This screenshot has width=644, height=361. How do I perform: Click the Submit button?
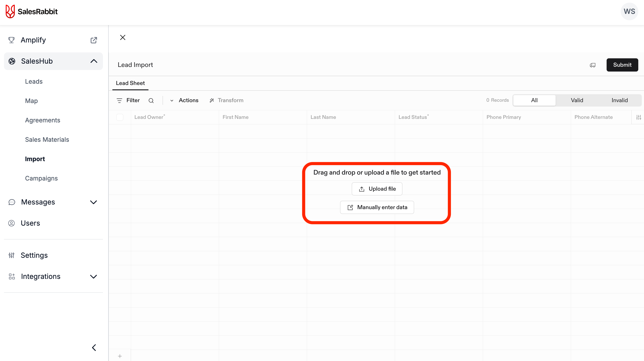pyautogui.click(x=622, y=65)
